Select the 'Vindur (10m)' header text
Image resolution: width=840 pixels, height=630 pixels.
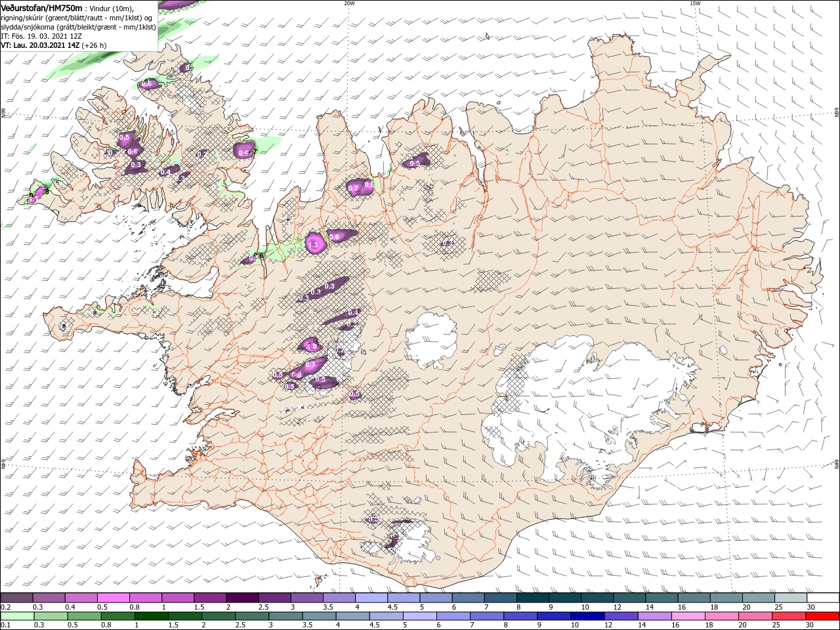point(112,8)
